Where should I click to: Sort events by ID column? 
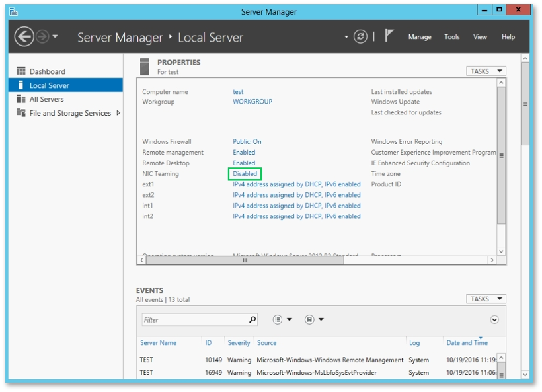[208, 343]
